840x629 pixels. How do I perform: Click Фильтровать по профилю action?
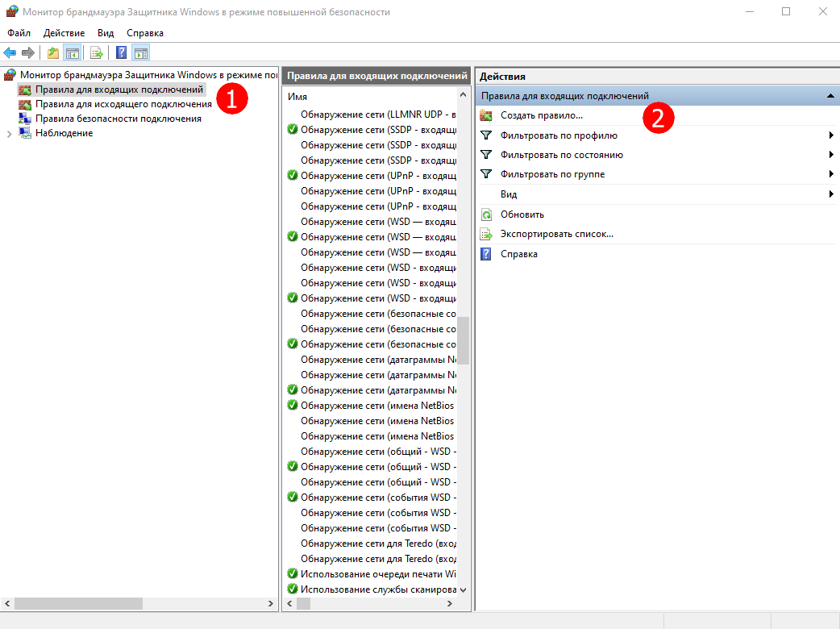pyautogui.click(x=559, y=135)
